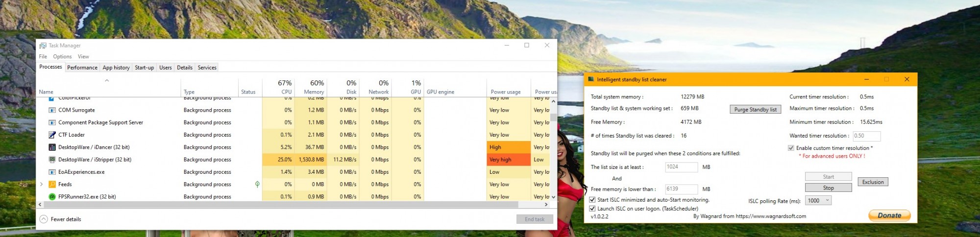Click the Wanted timer resolution input field

coord(866,136)
